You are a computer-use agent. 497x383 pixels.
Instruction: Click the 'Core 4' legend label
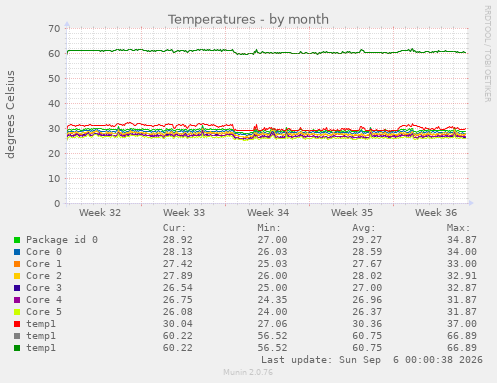[44, 300]
